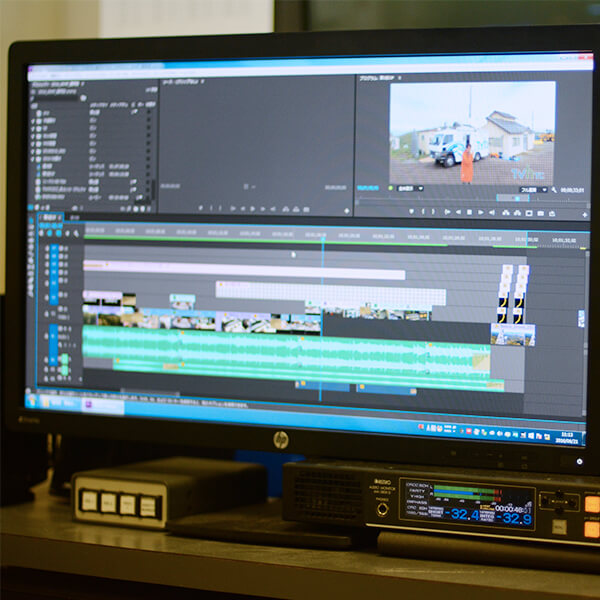Viewport: 600px width, 600px height.
Task: Play the sequence in Program monitor
Action: tap(481, 212)
